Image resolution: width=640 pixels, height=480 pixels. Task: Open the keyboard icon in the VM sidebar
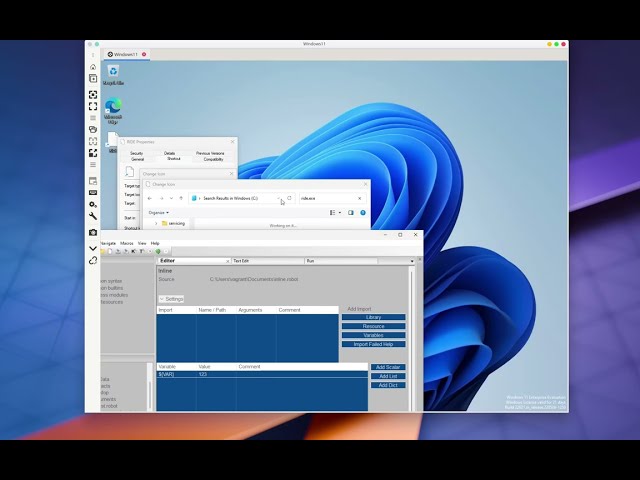(x=93, y=193)
